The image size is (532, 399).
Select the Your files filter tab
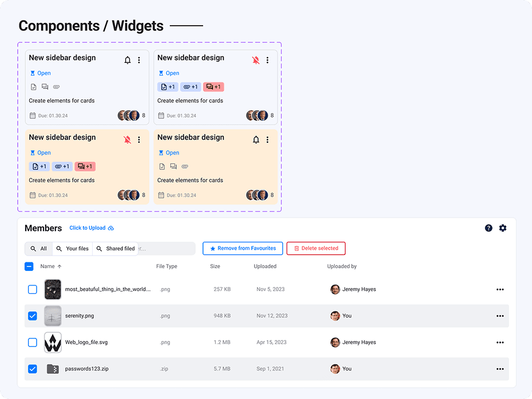[73, 249]
